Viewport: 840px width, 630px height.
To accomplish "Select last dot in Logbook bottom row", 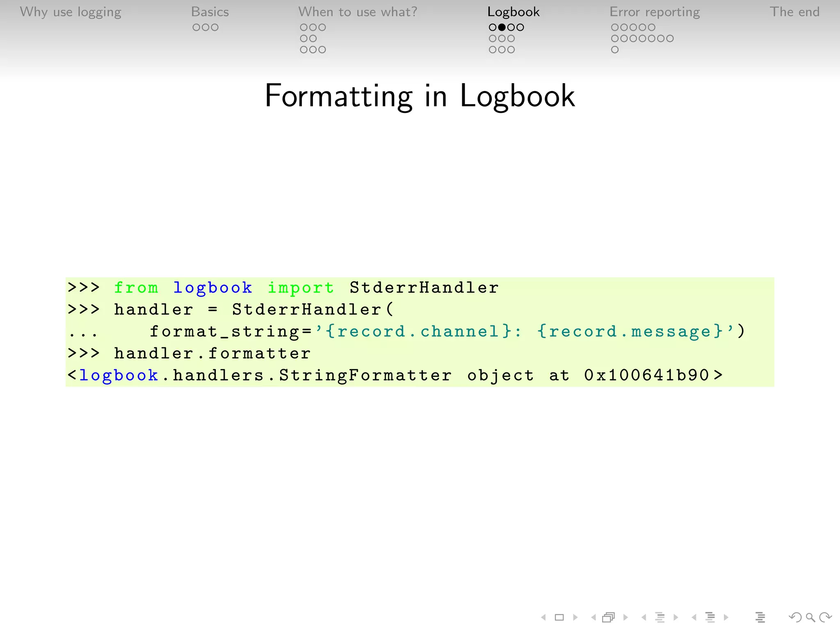I will 511,50.
